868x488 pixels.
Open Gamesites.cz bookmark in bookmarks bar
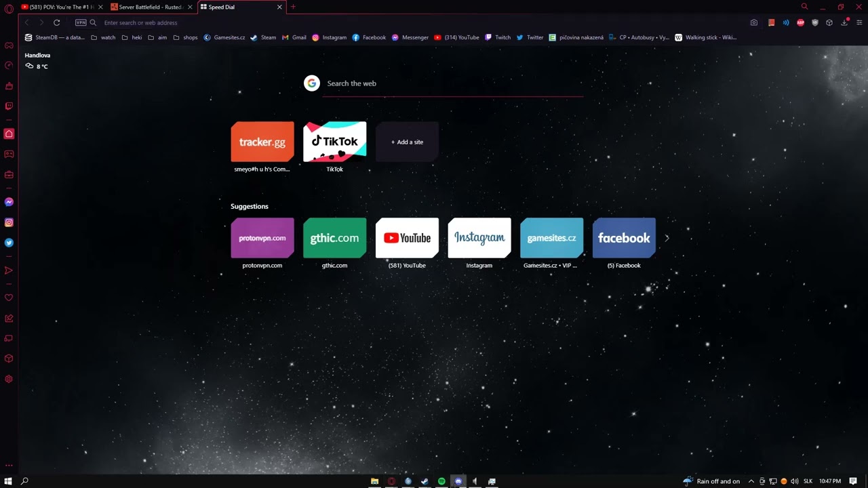(224, 37)
